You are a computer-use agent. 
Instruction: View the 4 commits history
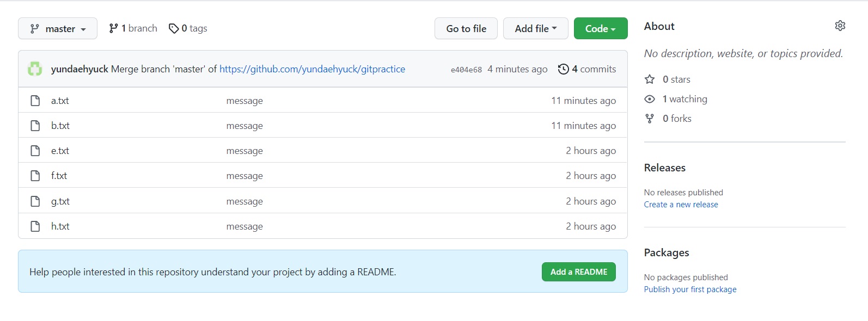[587, 69]
